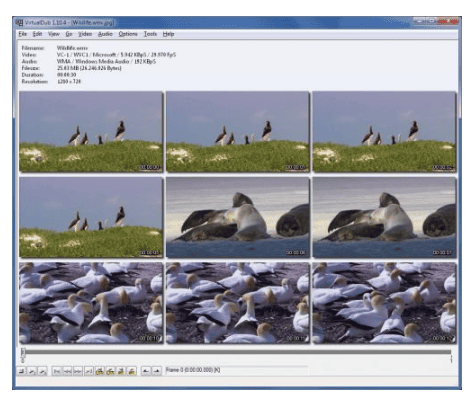Click the 25.03 MB filesize value
Image resolution: width=476 pixels, height=407 pixels.
tap(89, 68)
